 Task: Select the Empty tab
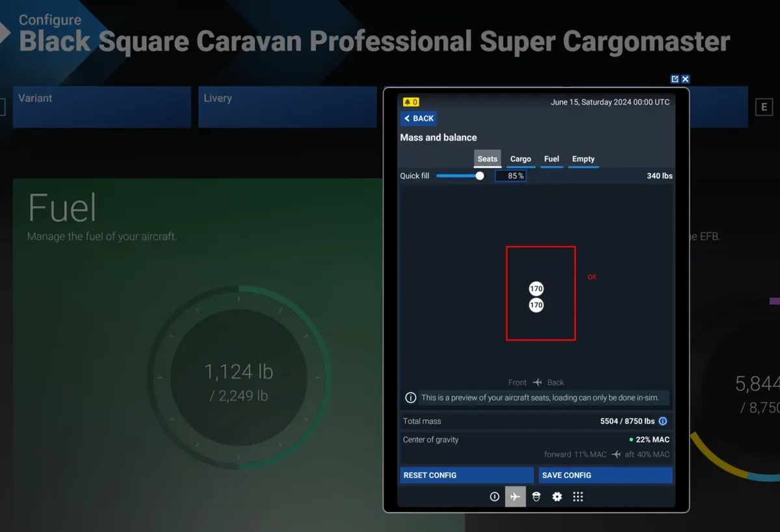(584, 159)
